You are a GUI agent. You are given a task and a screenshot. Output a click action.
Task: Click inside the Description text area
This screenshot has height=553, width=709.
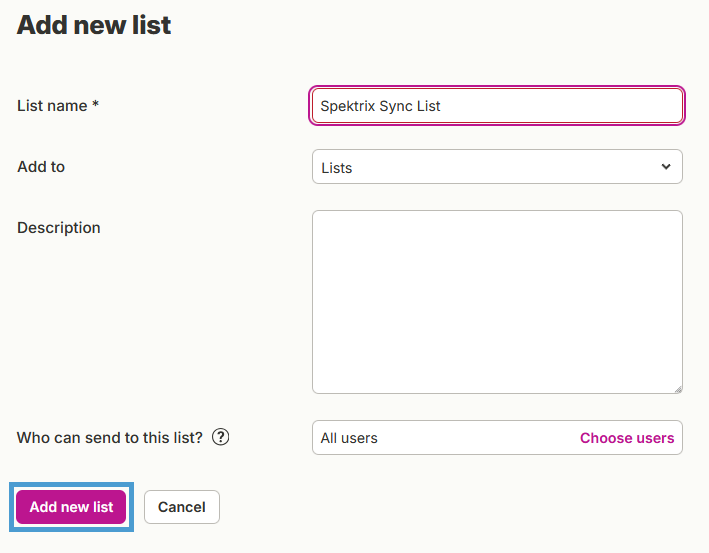(x=497, y=302)
